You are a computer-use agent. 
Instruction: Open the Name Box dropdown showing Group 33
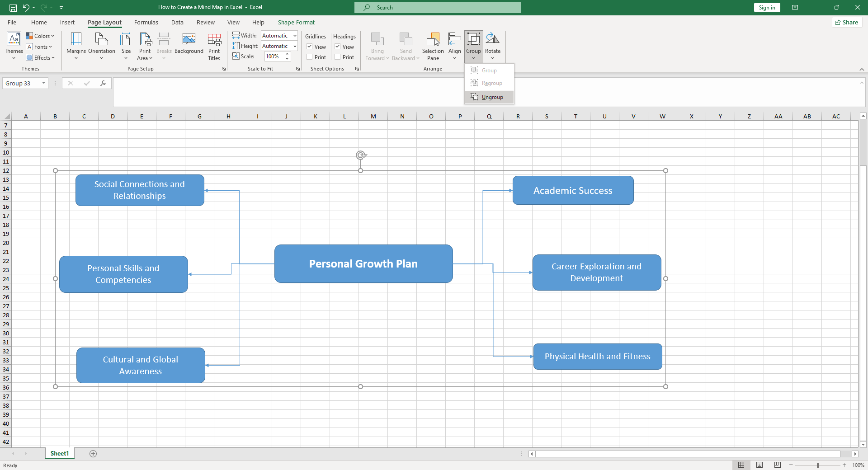[43, 83]
